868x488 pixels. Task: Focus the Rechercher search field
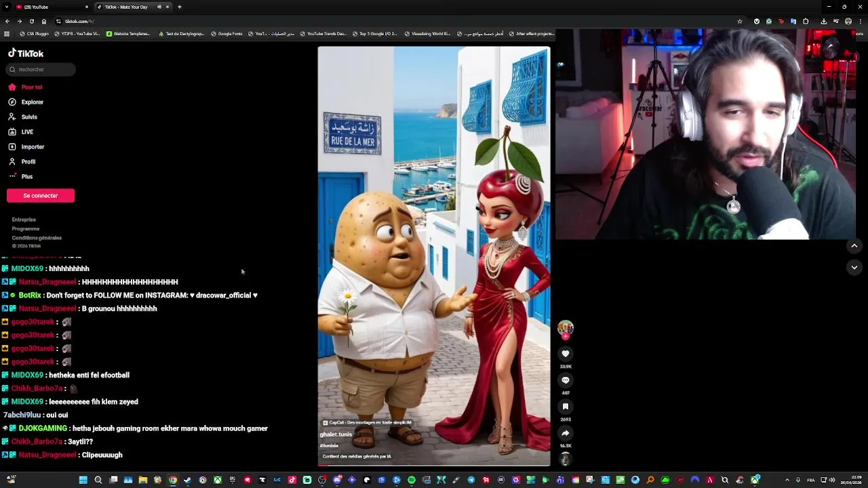point(41,69)
